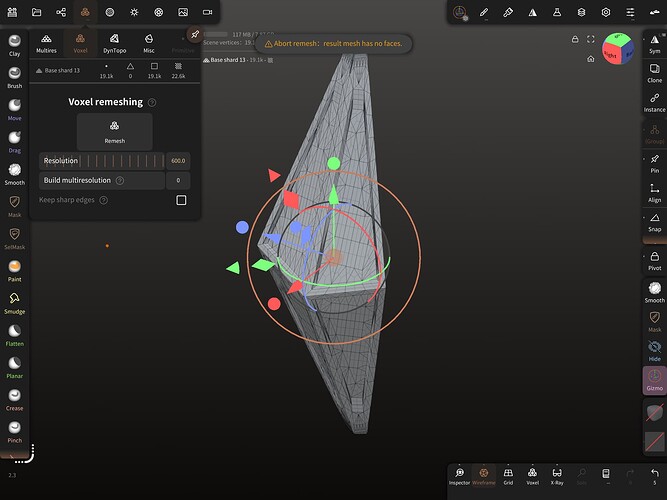Viewport: 667px width, 500px height.
Task: Switch to the DynTopo tab
Action: pos(114,43)
